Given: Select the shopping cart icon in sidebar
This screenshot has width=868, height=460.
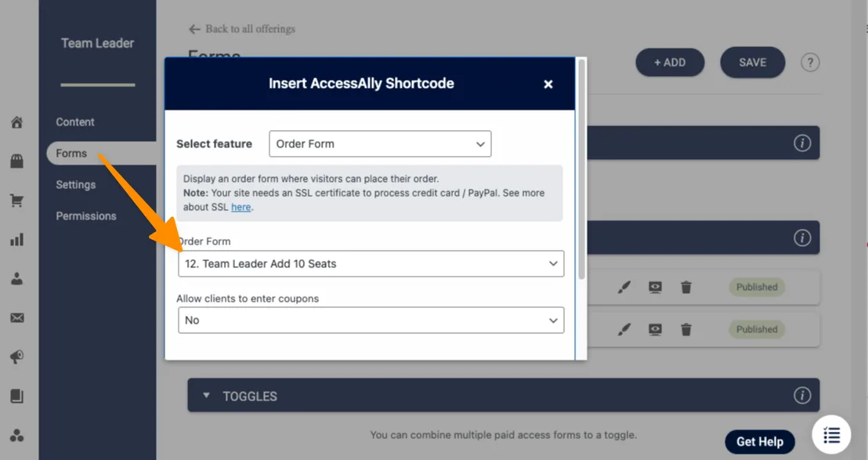Looking at the screenshot, I should click(x=17, y=201).
